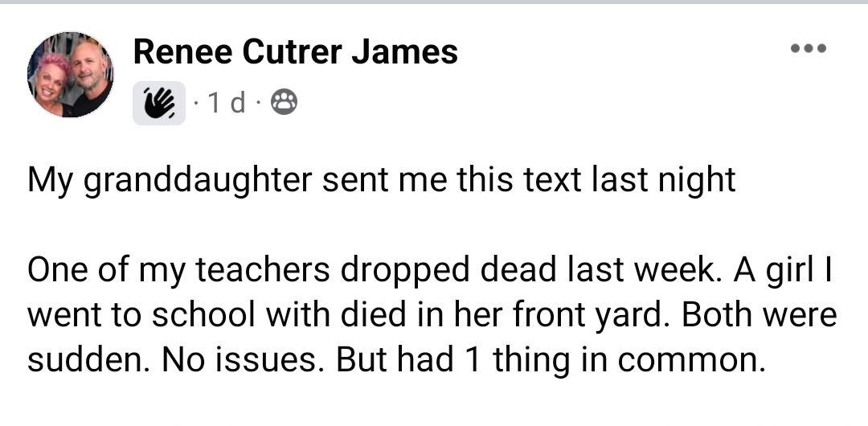
Task: Open the Renee Cutrer James profile name link
Action: (x=295, y=53)
